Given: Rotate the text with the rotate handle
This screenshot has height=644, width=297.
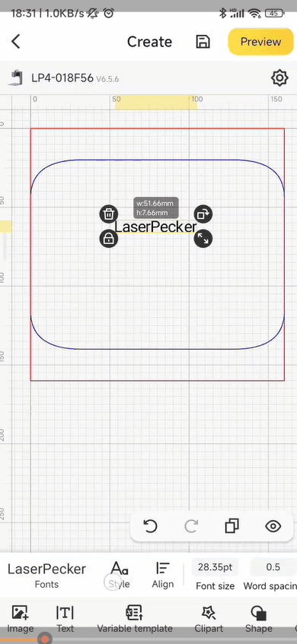Looking at the screenshot, I should coord(203,214).
